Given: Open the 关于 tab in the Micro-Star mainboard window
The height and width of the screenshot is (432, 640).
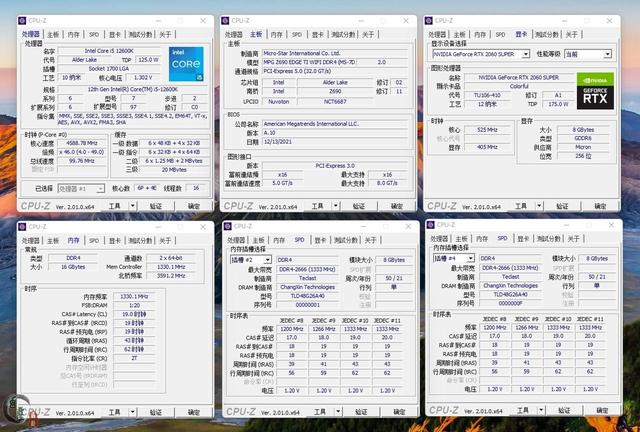Looking at the screenshot, I should coord(368,35).
